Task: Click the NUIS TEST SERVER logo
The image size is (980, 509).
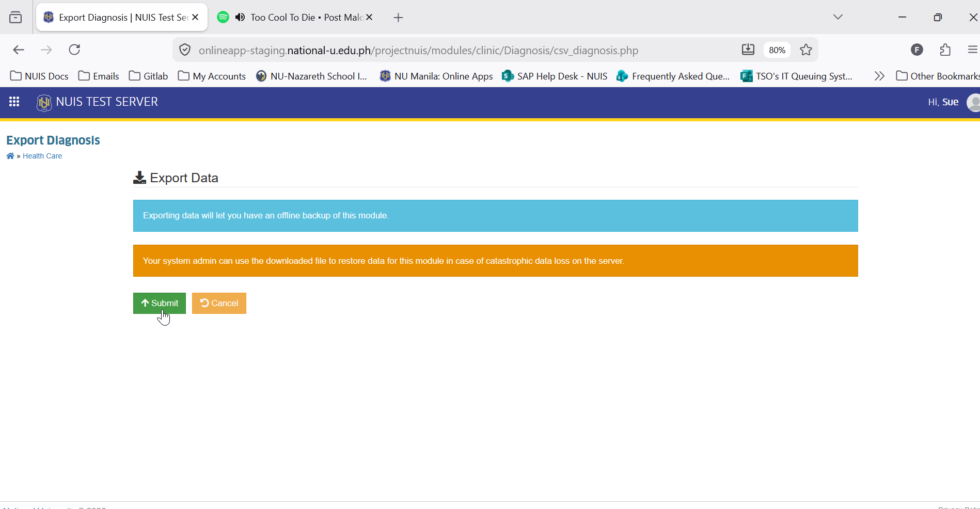Action: (97, 102)
